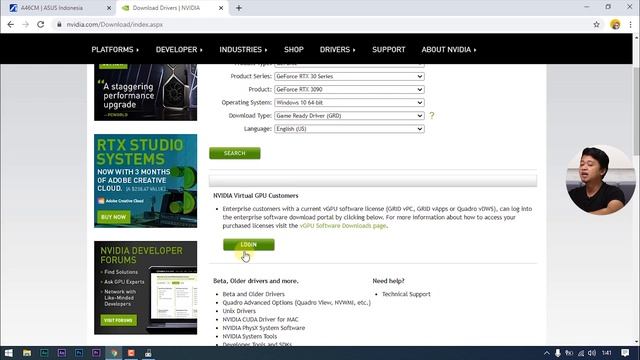Viewport: 640px width, 360px height.
Task: Click the green SEARCH button
Action: (x=235, y=153)
